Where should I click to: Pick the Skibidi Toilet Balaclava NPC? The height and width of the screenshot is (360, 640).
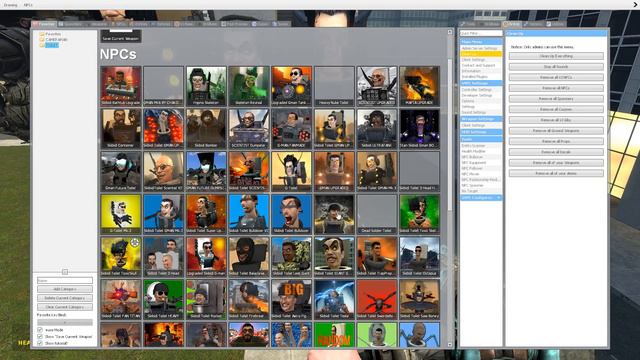coord(249,256)
